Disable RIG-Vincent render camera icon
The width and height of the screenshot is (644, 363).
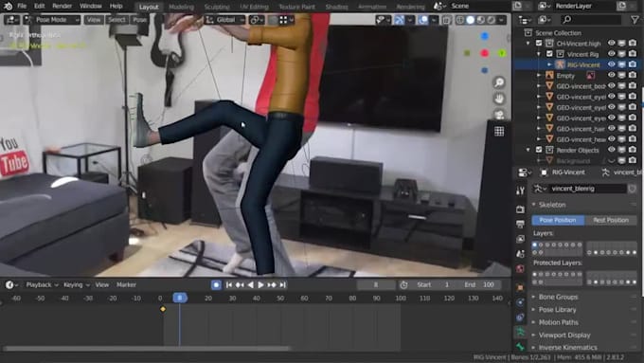tap(633, 64)
